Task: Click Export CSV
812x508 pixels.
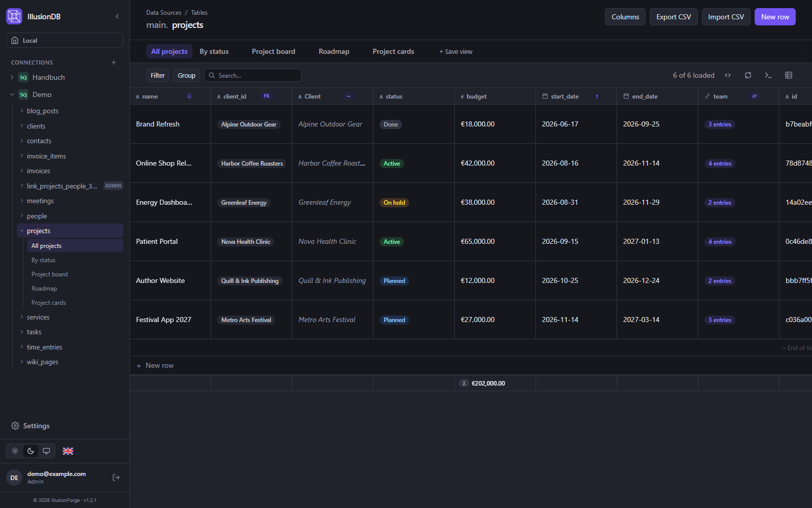Action: pos(673,17)
